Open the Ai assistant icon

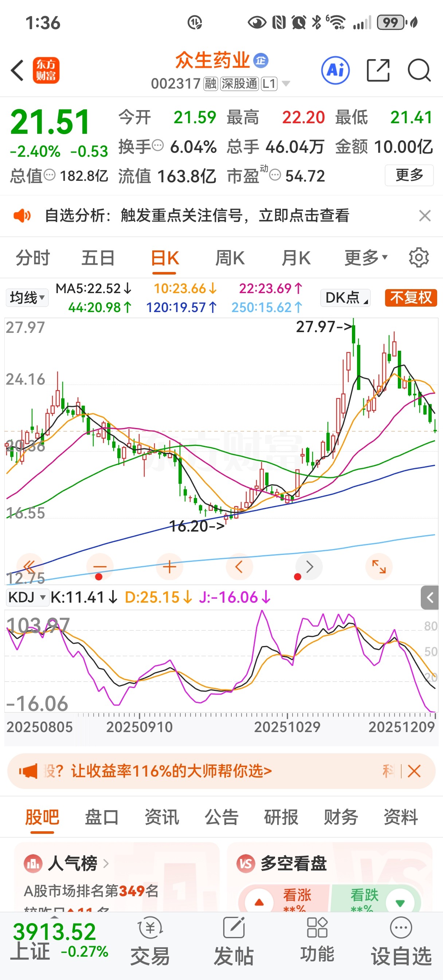pyautogui.click(x=336, y=70)
